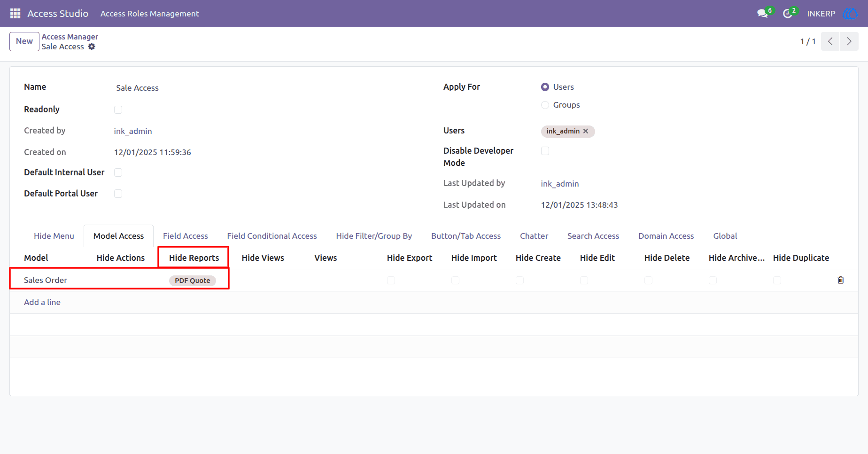Go to the previous record arrow
Image resolution: width=868 pixels, height=454 pixels.
point(830,41)
